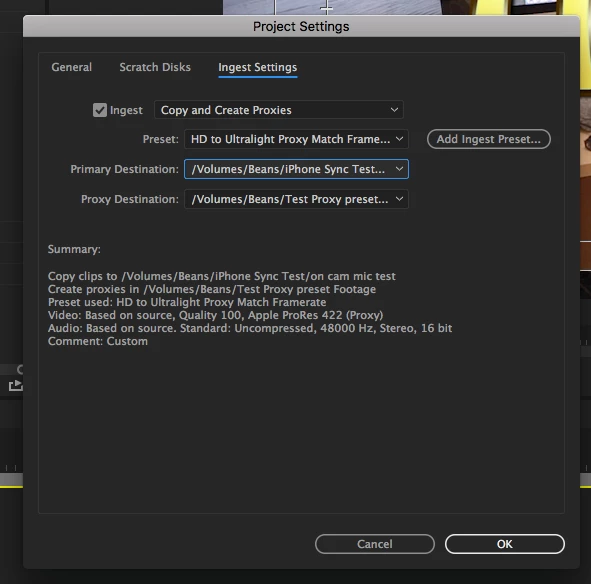Image resolution: width=591 pixels, height=584 pixels.
Task: Confirm settings with the OK button
Action: 505,544
